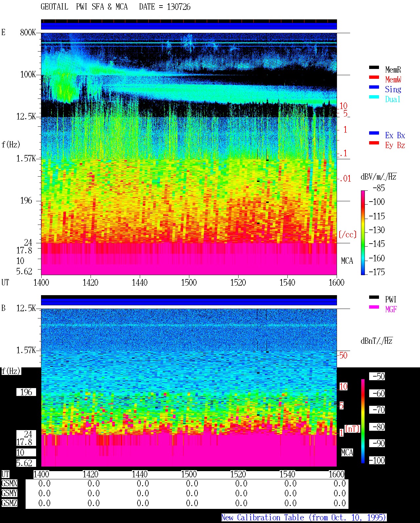Click the E panel letter label
Image resolution: width=420 pixels, height=523 pixels.
click(3, 33)
